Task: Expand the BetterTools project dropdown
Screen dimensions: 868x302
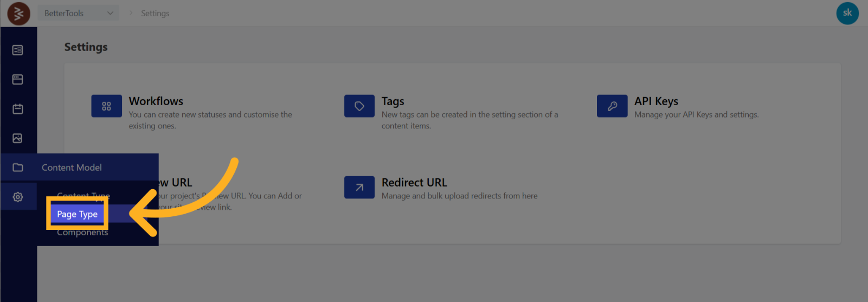Action: click(x=79, y=14)
